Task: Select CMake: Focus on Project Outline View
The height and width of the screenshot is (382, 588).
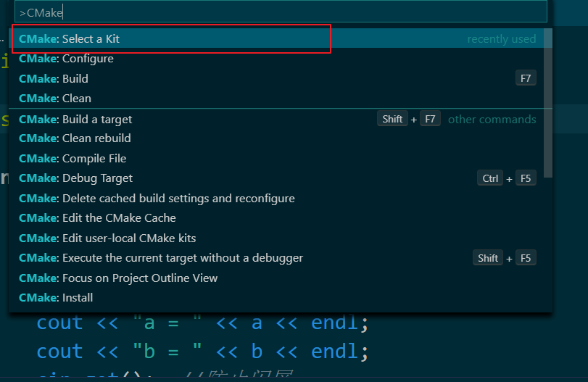Action: (x=281, y=278)
